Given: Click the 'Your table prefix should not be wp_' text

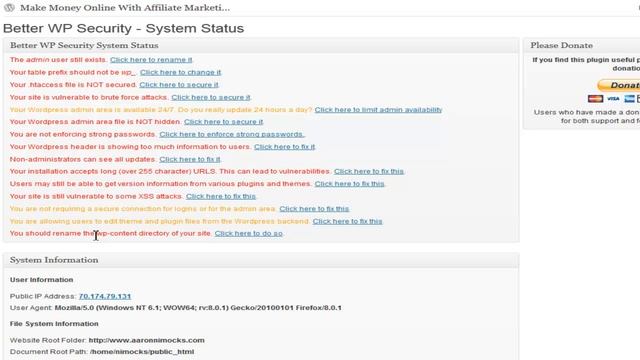Looking at the screenshot, I should pyautogui.click(x=73, y=72).
